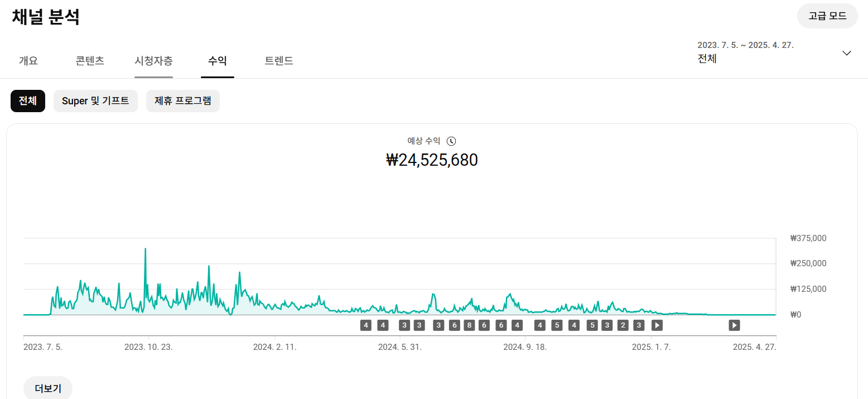Viewport: 868px width, 399px height.
Task: Click the 2023. 7. 5. axis date
Action: 43,347
